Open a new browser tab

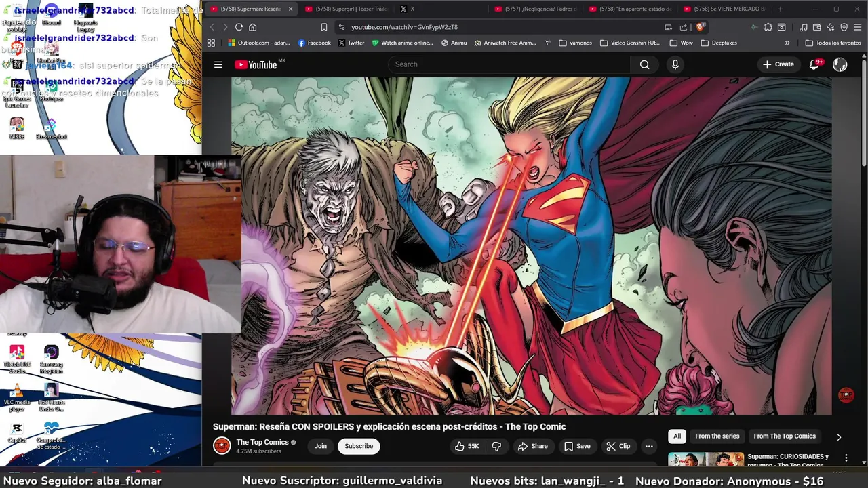coord(780,9)
